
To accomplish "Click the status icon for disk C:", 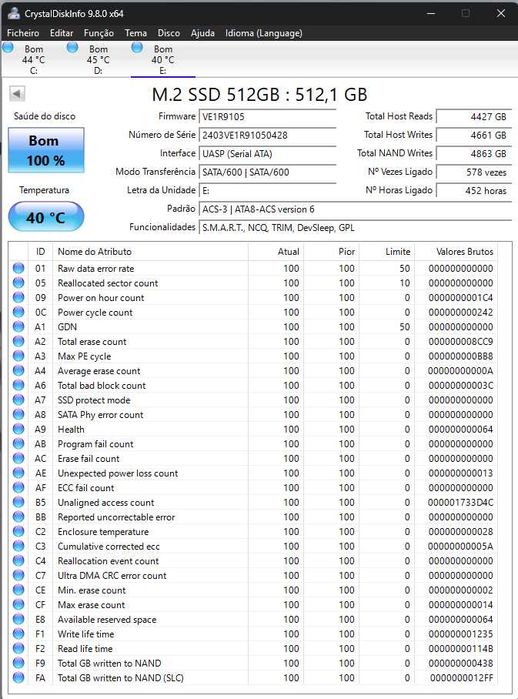I will (x=8, y=48).
